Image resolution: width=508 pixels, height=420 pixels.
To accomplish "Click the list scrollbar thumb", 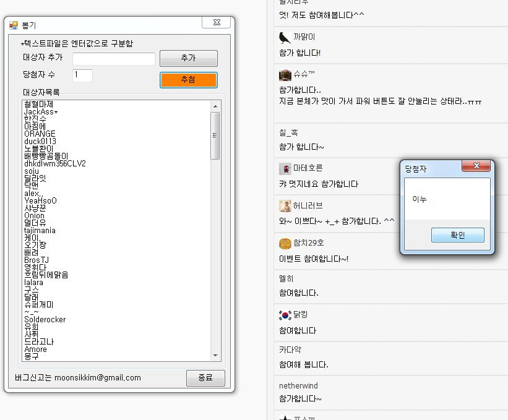I will (215, 135).
